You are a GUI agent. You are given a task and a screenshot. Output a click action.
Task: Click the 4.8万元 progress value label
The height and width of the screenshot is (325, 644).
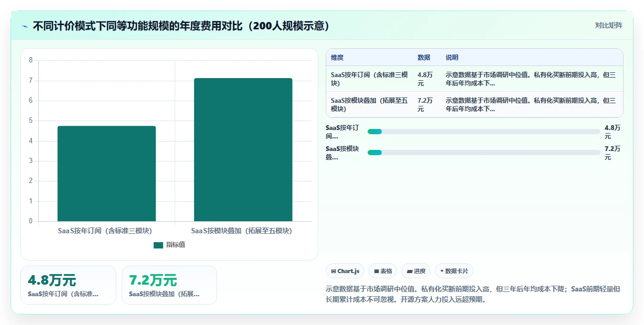(x=612, y=132)
